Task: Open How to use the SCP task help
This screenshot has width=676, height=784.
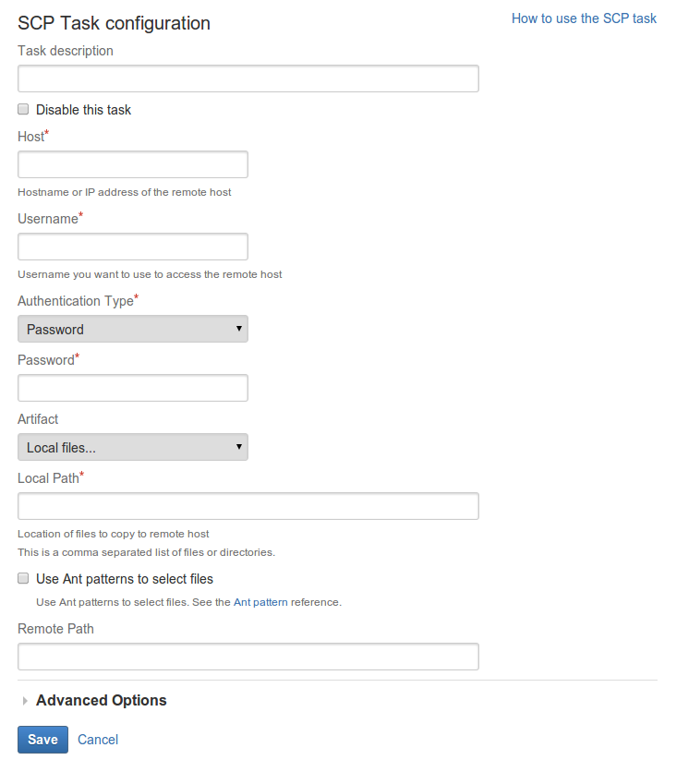Action: tap(584, 18)
